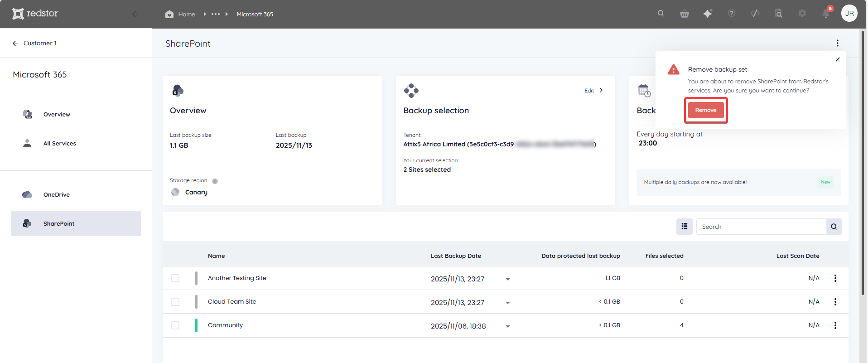868x363 pixels.
Task: Click the Backup selection card icon
Action: (x=411, y=91)
